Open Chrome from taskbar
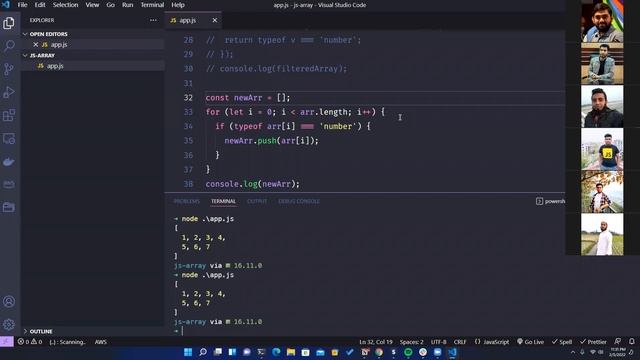 [x=379, y=352]
